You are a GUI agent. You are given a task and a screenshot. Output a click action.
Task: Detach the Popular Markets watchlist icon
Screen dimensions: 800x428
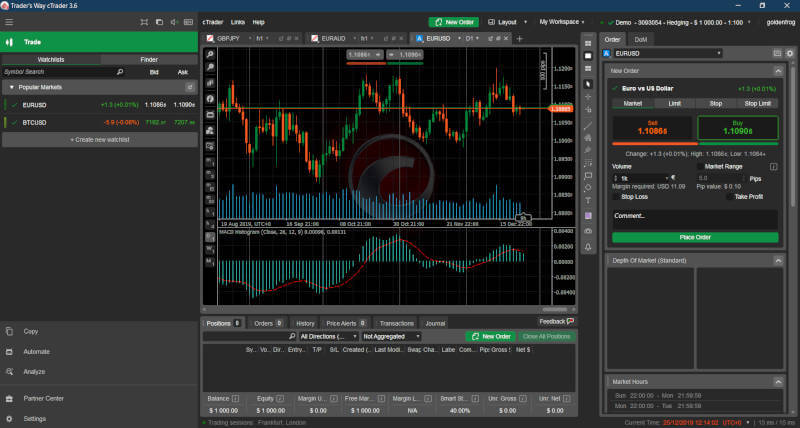pos(190,88)
